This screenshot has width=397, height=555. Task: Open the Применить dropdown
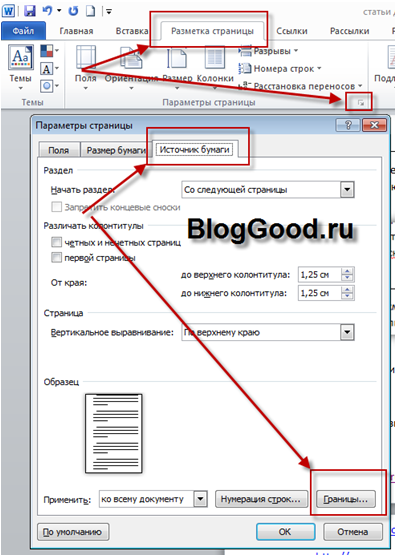[x=200, y=499]
